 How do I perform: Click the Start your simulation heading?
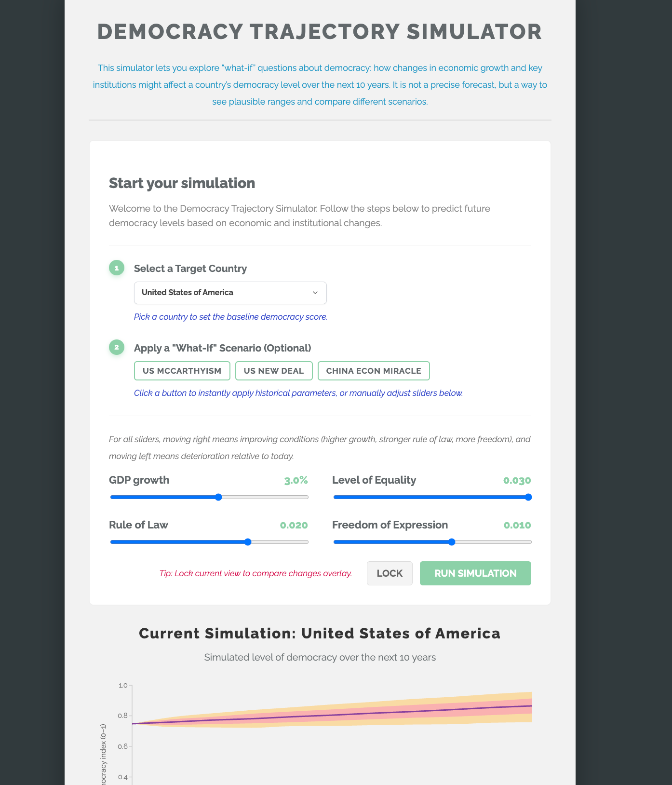pos(182,183)
